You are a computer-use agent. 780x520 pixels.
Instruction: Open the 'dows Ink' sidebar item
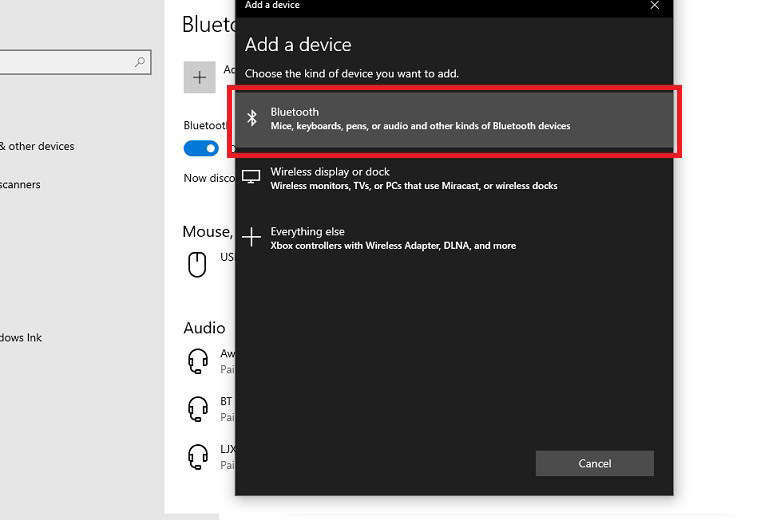pos(21,338)
